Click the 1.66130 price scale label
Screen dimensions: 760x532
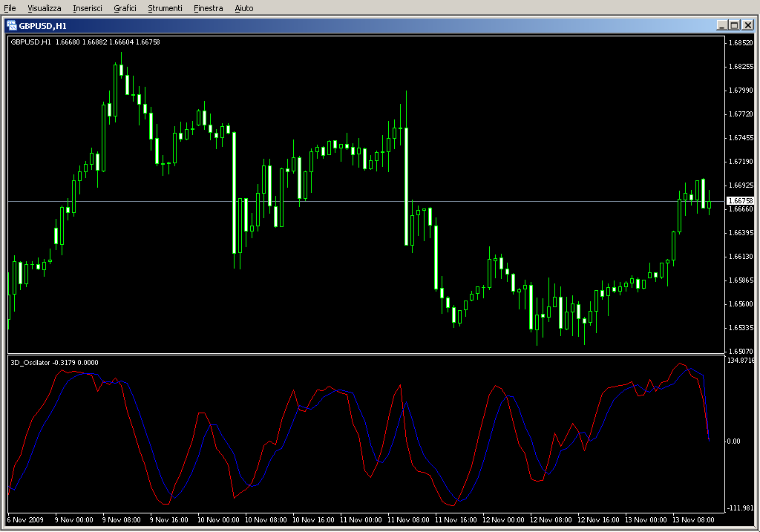[x=741, y=256]
